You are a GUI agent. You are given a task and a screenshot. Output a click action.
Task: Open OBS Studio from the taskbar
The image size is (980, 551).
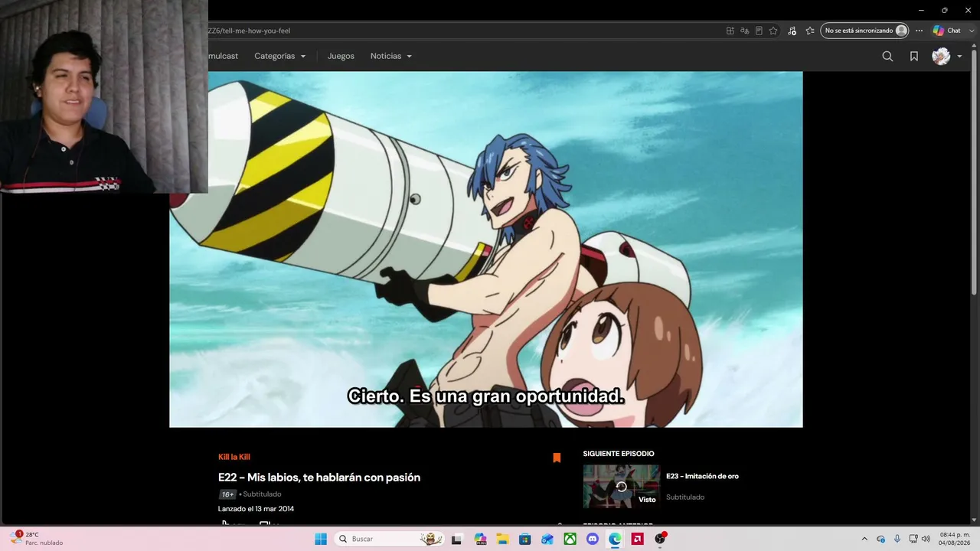point(660,539)
